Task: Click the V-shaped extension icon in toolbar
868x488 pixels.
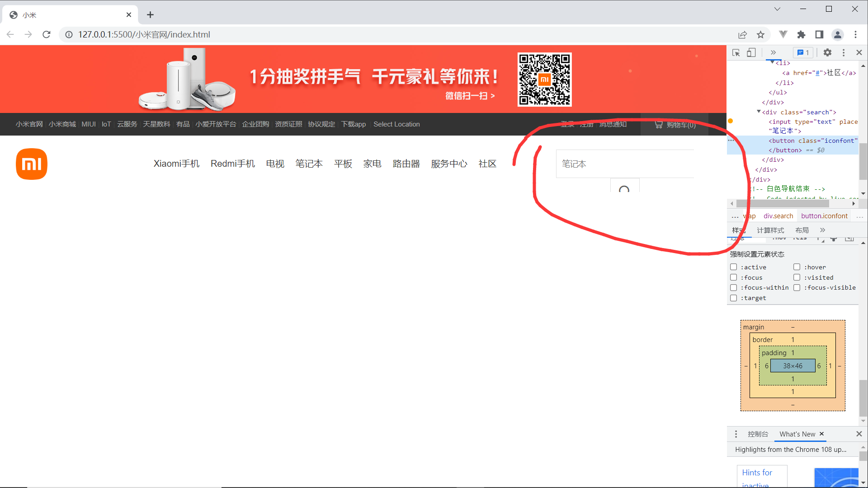Action: click(x=783, y=34)
